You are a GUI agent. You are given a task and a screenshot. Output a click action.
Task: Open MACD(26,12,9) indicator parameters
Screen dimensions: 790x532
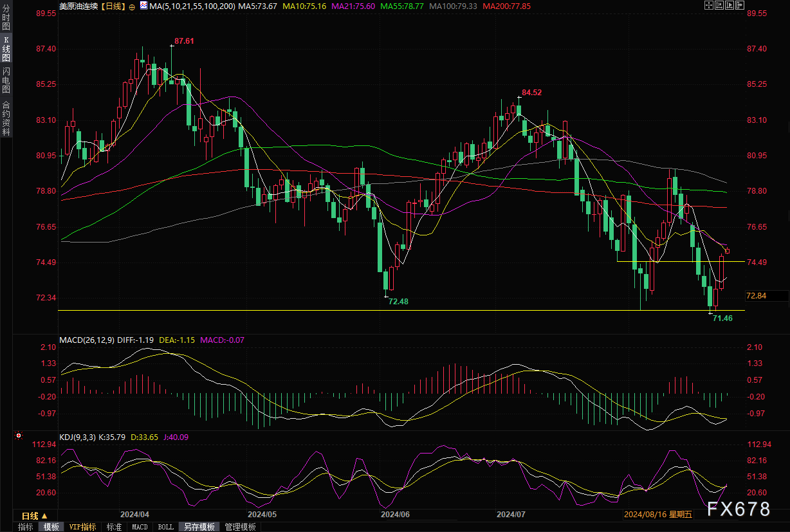[88, 340]
